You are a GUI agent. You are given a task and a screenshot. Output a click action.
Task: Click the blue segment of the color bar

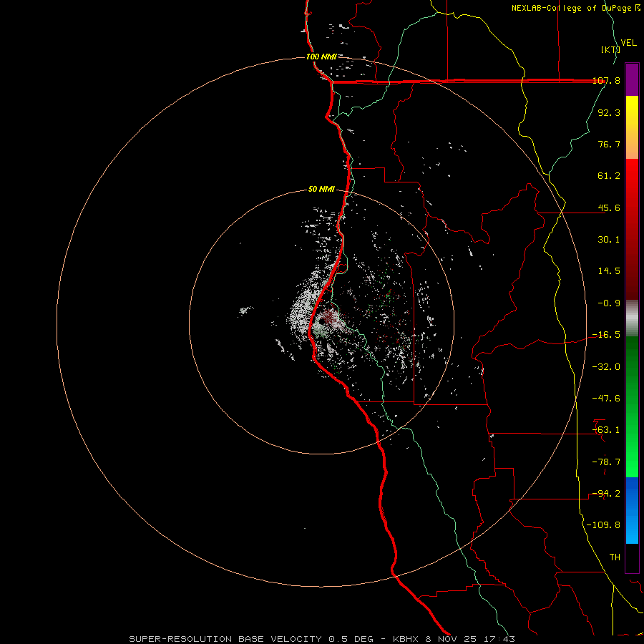(x=632, y=510)
